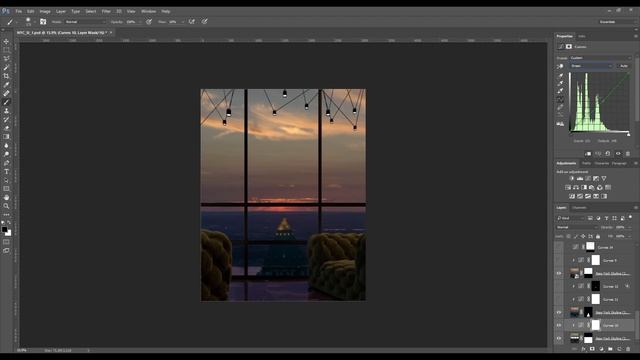Toggle visibility of the Curves 34 layer
Image resolution: width=640 pixels, height=360 pixels.
[559, 247]
